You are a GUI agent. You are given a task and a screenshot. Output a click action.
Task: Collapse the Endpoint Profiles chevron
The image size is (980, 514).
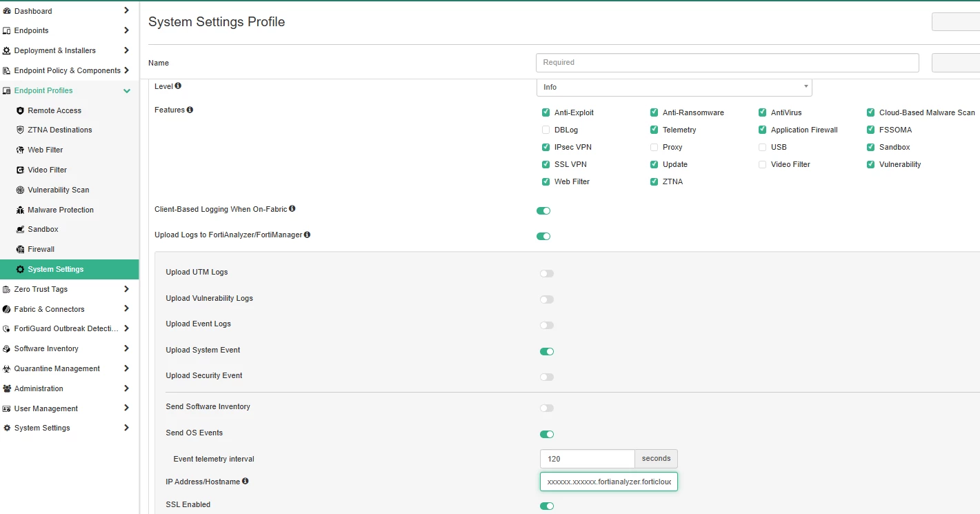click(127, 90)
